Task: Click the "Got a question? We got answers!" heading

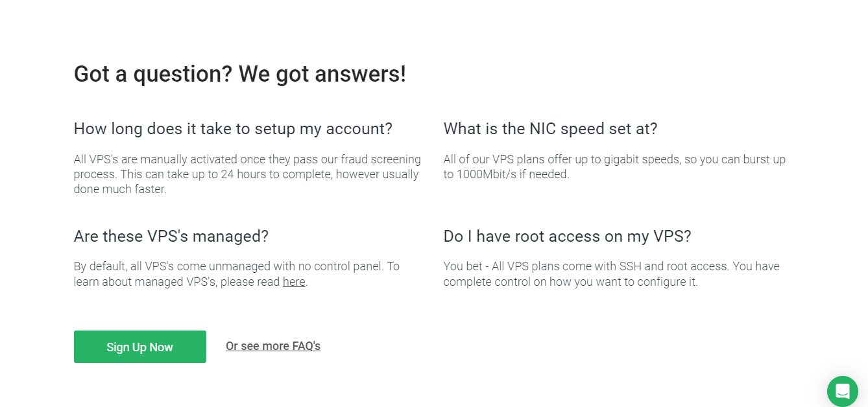Action: pyautogui.click(x=239, y=74)
